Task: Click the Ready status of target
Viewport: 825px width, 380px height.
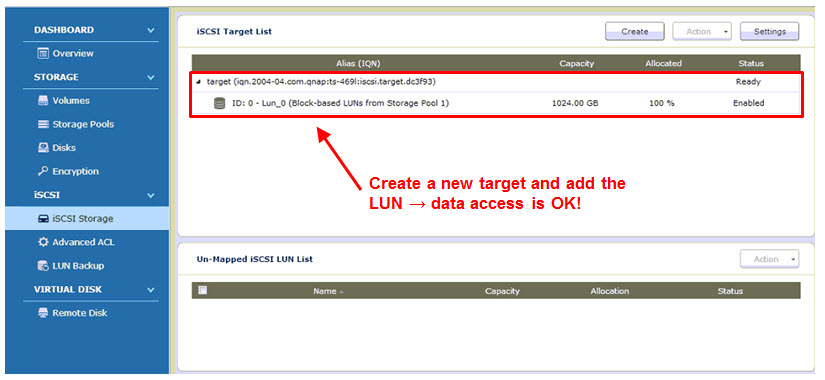Action: 748,82
